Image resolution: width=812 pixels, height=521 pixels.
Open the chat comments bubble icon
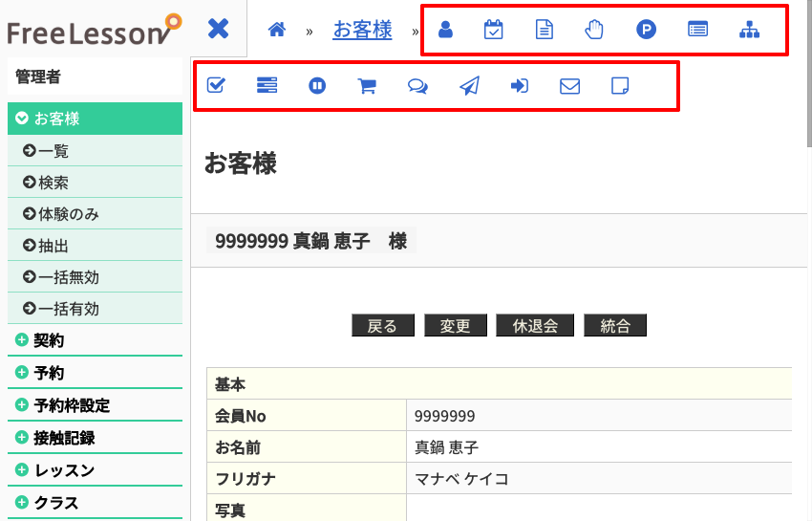[x=417, y=86]
